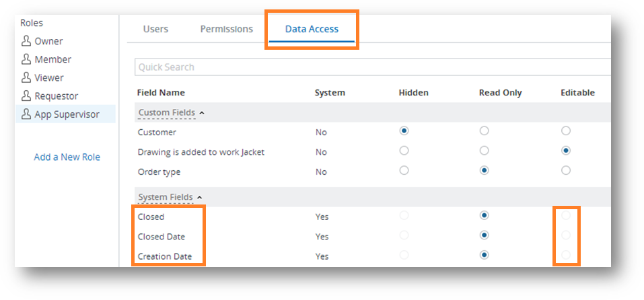This screenshot has height=300, width=644.
Task: Click the Requestor role person icon
Action: click(27, 96)
